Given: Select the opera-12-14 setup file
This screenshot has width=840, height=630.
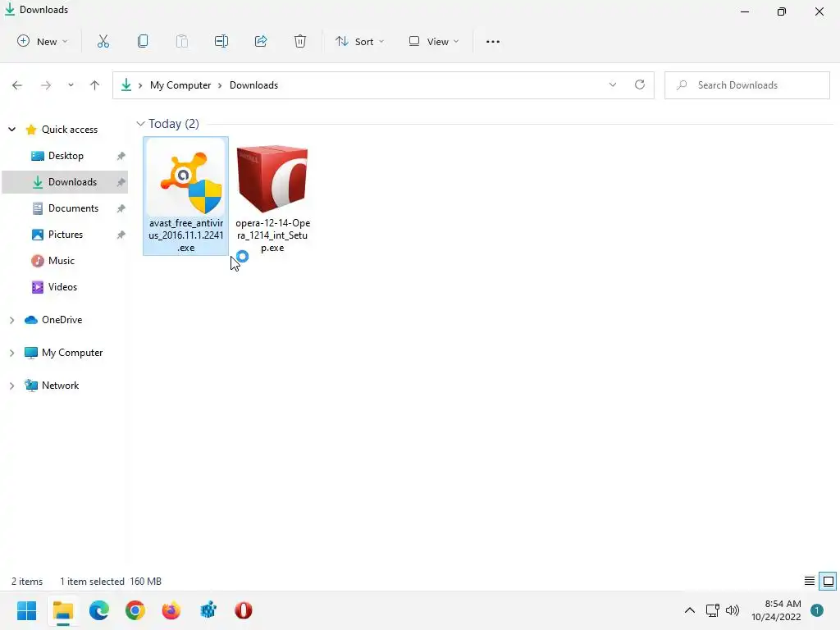Looking at the screenshot, I should [x=272, y=197].
